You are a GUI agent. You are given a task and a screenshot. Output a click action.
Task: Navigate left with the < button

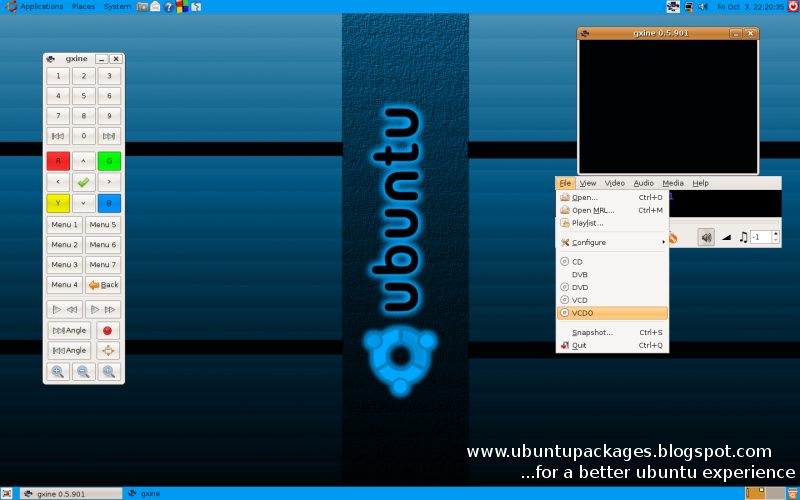[x=58, y=182]
